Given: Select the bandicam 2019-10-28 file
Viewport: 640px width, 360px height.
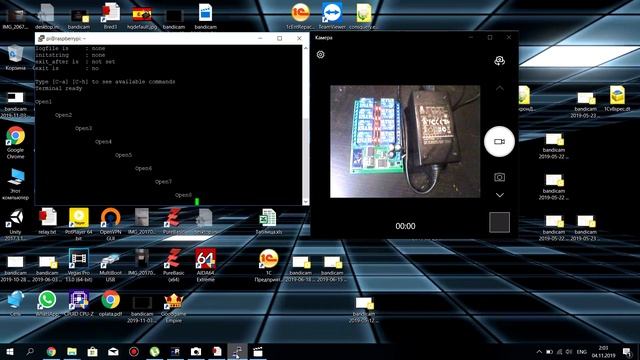Looking at the screenshot, I should (x=16, y=269).
